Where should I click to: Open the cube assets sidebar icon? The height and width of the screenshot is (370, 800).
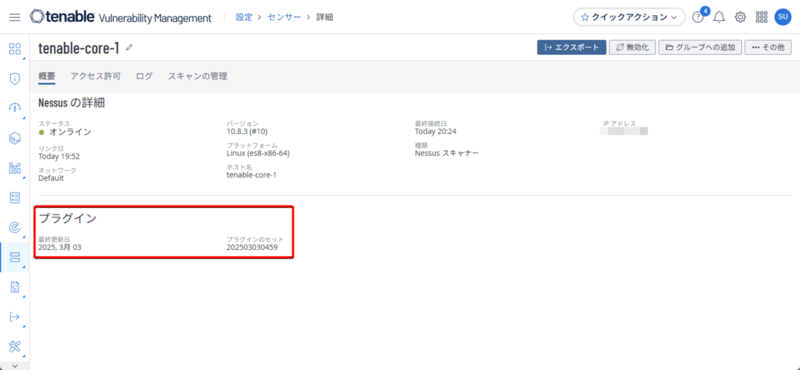click(15, 138)
